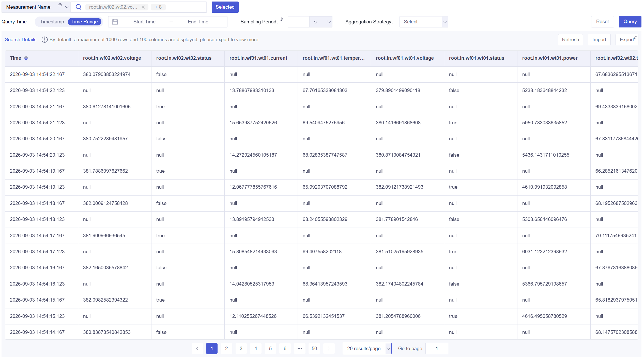644x357 pixels.
Task: Click the value 68.24055593802329
Action: click(325, 219)
